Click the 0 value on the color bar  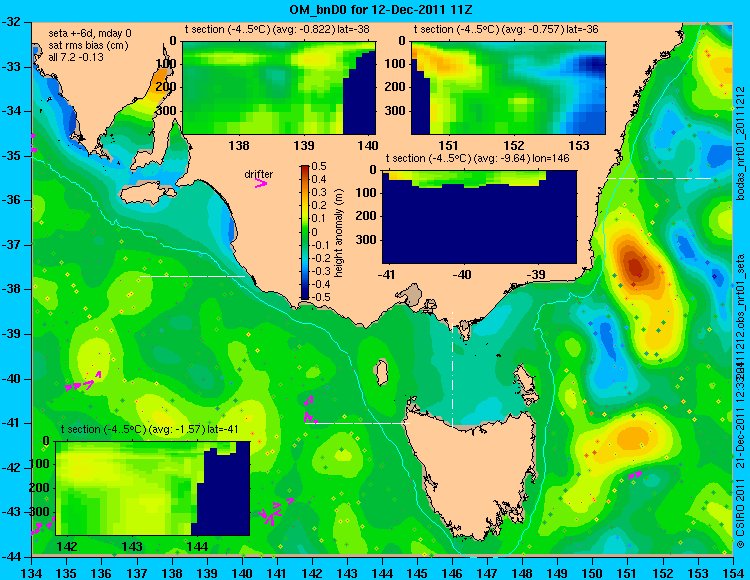tap(314, 232)
